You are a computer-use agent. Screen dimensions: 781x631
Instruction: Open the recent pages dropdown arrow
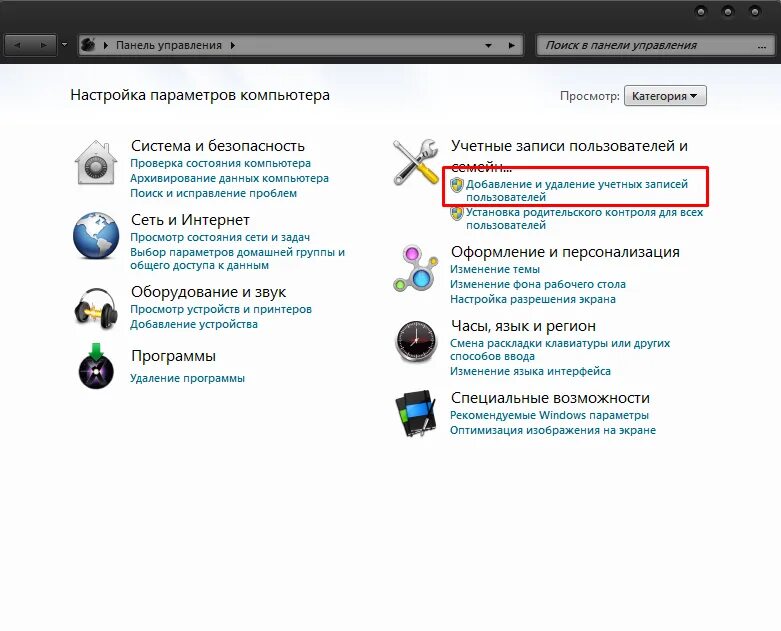pos(65,45)
